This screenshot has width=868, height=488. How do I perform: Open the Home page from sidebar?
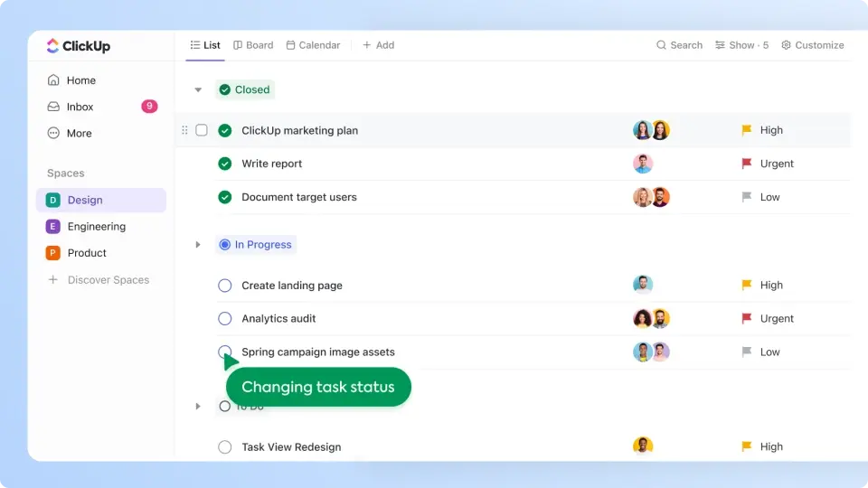coord(80,80)
